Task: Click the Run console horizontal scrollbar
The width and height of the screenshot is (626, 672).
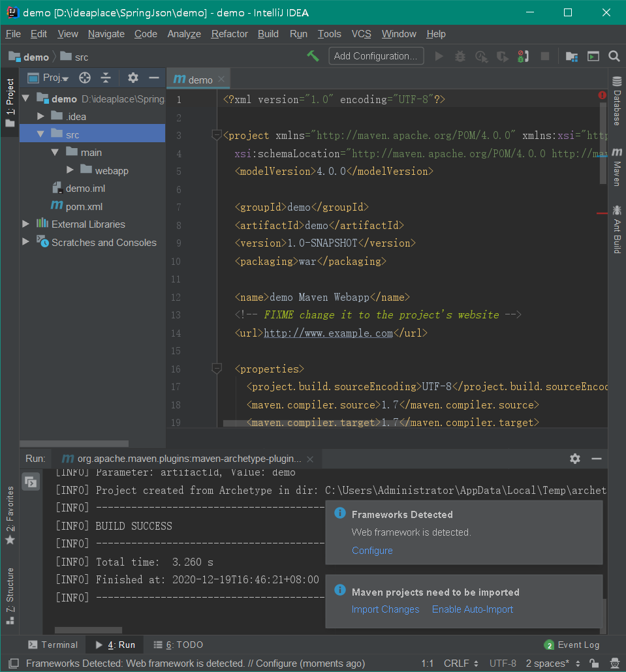Action: click(88, 630)
